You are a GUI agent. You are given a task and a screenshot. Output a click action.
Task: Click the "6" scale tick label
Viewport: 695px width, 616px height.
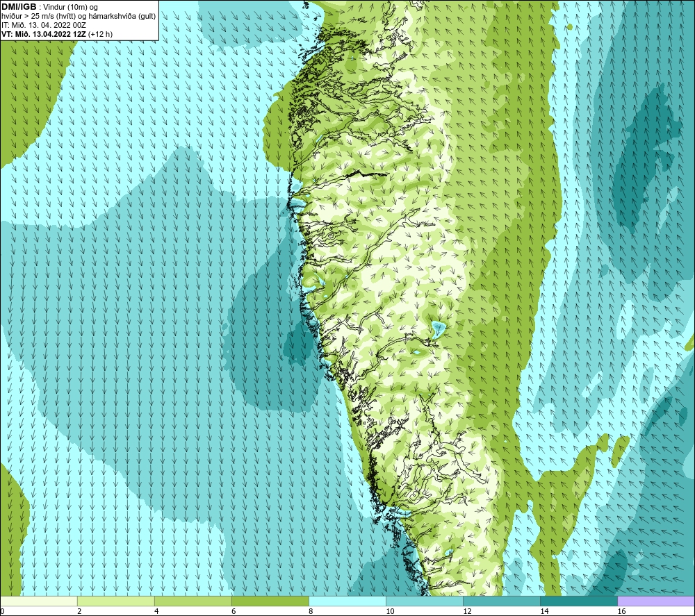(234, 612)
